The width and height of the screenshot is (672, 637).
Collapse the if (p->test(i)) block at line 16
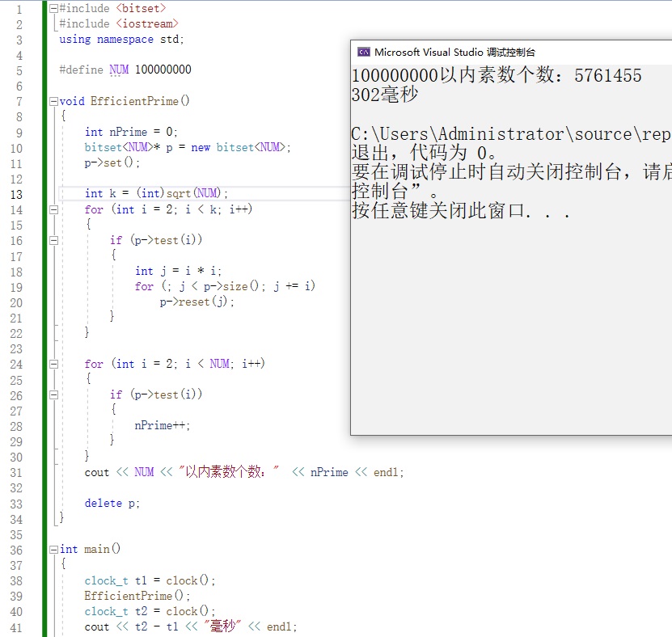(53, 240)
